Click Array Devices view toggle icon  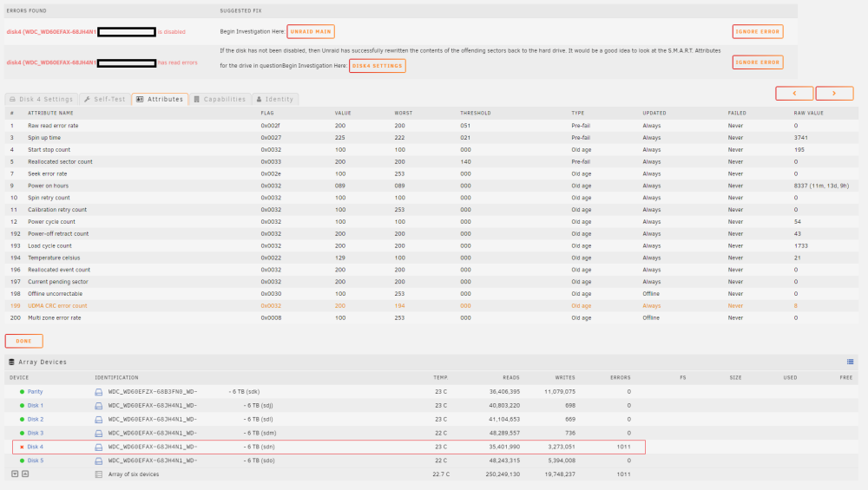[851, 362]
